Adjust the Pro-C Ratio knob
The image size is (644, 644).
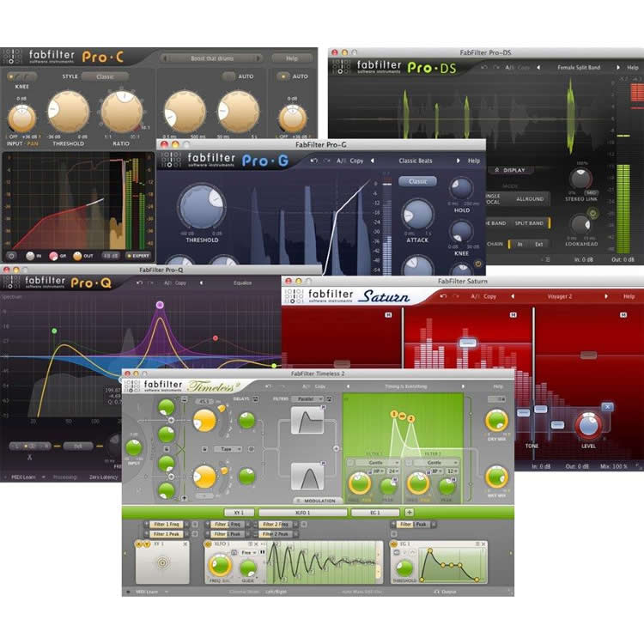pos(122,112)
